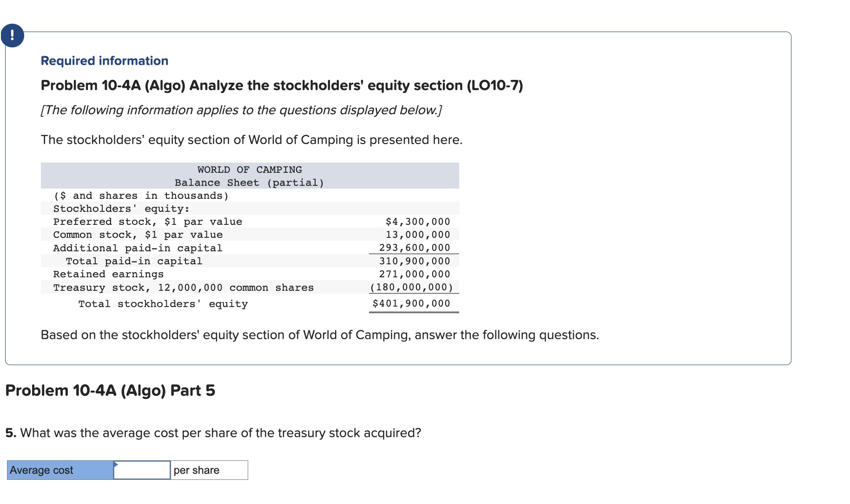Click the exclamation alert icon
850x504 pixels.
coord(13,35)
